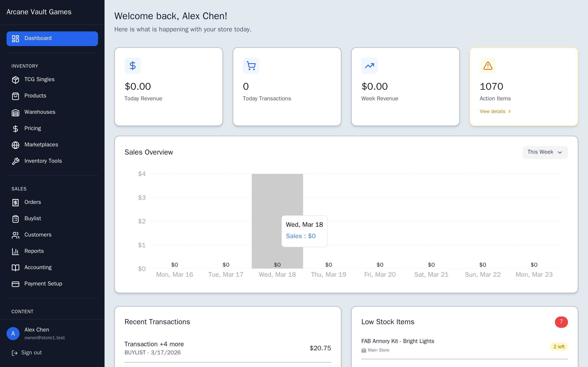Click the Pricing dollar icon

tap(15, 128)
